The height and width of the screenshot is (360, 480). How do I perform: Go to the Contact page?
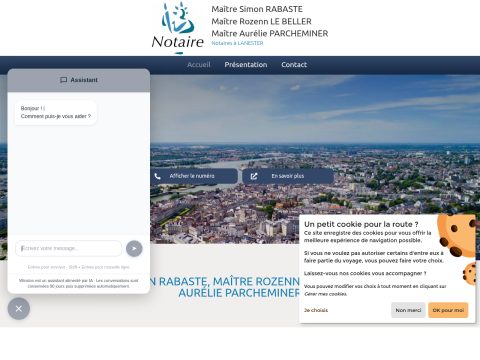[x=294, y=65]
